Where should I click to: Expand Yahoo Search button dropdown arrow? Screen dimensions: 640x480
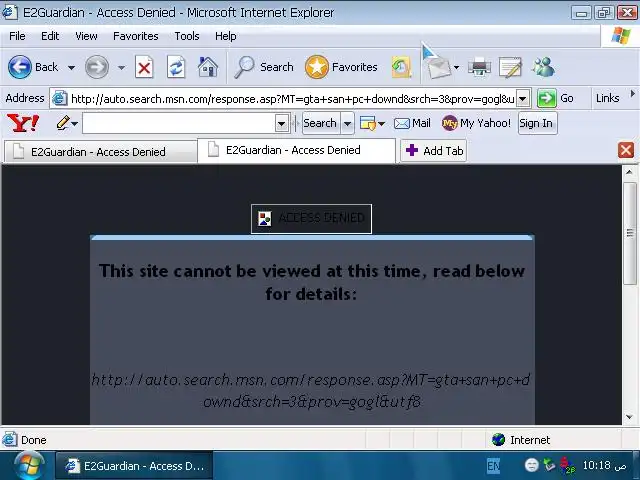(347, 123)
